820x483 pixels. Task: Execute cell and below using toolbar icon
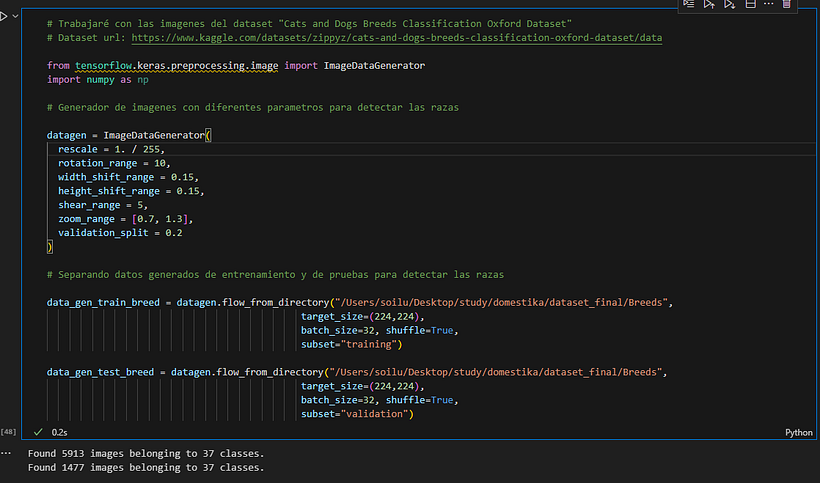[730, 4]
